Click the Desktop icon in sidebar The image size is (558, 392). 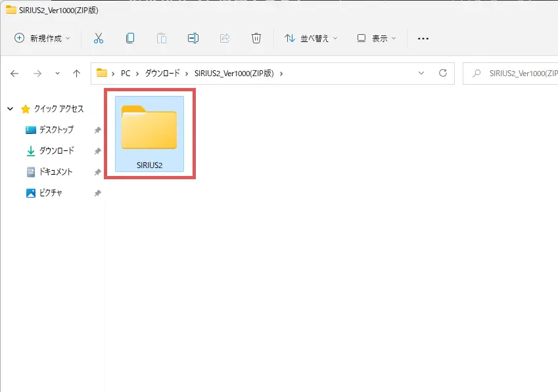pos(31,130)
